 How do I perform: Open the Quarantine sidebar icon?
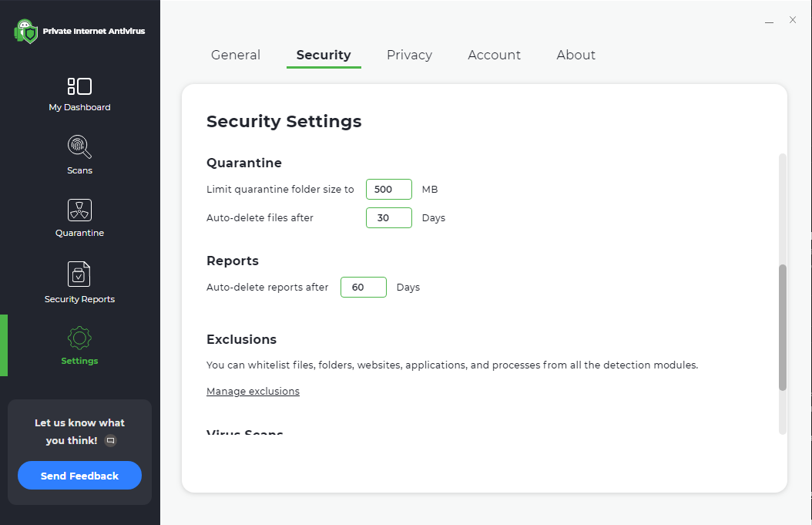(x=79, y=210)
